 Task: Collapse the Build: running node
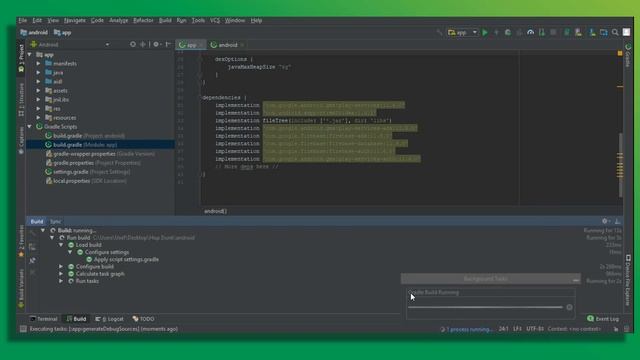[x=43, y=230]
